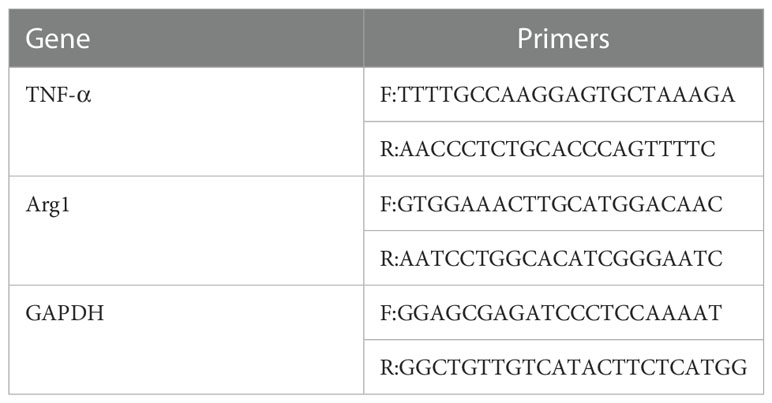Click GAPDH reverse primer R:GGCTGTTGTCATACTTCTCATGG

[x=564, y=367]
